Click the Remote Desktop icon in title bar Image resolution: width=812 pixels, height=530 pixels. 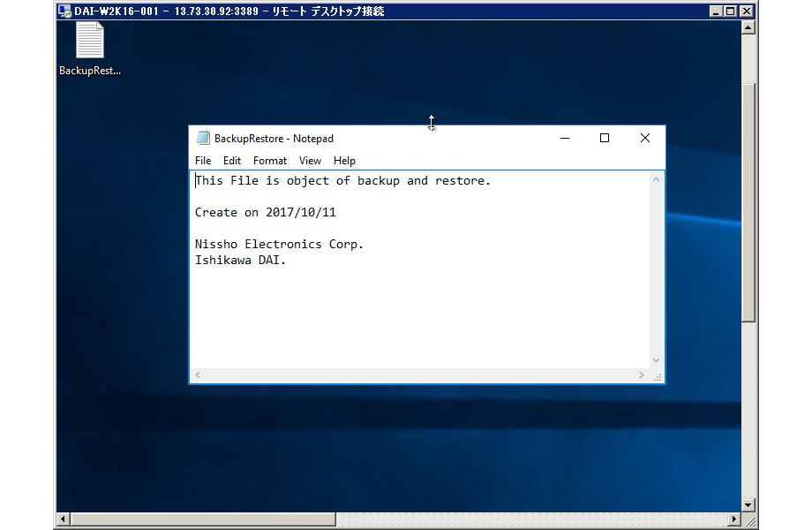(x=64, y=11)
